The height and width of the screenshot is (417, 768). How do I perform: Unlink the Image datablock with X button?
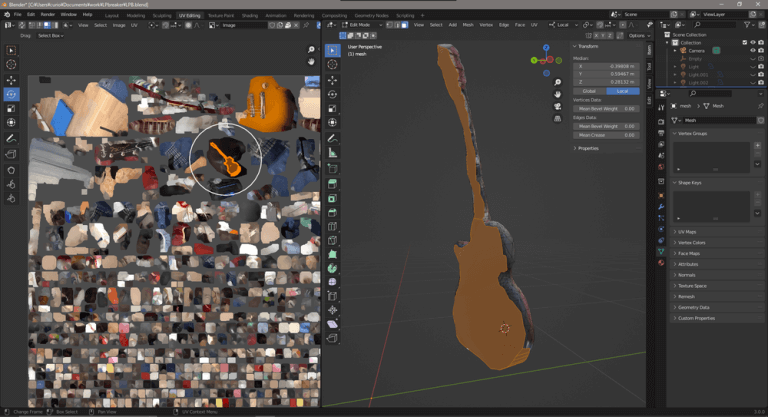click(296, 25)
